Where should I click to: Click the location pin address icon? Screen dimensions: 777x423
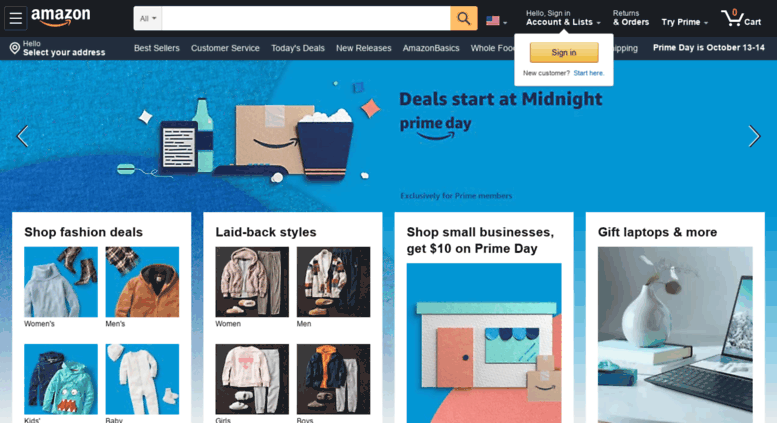[x=15, y=48]
